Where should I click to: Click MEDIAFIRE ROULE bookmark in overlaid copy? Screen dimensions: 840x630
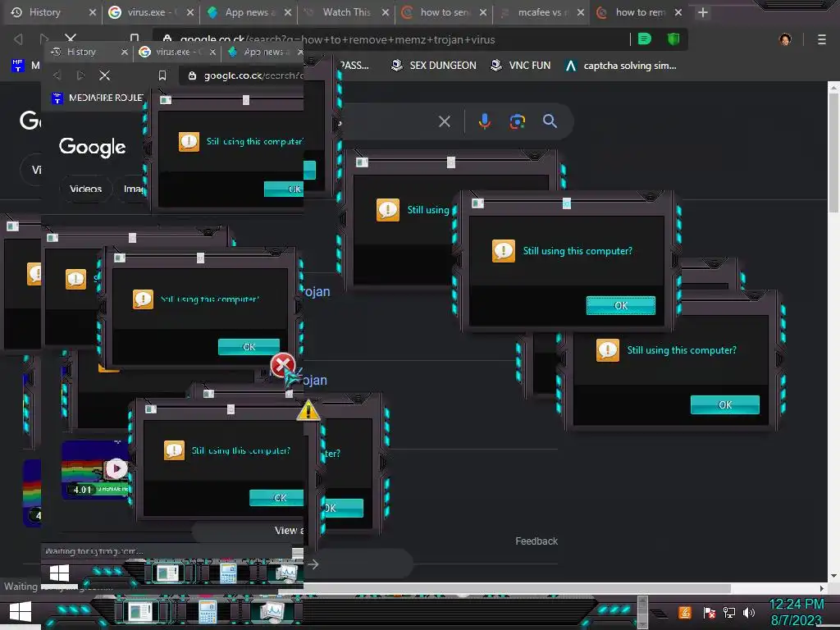[x=98, y=98]
